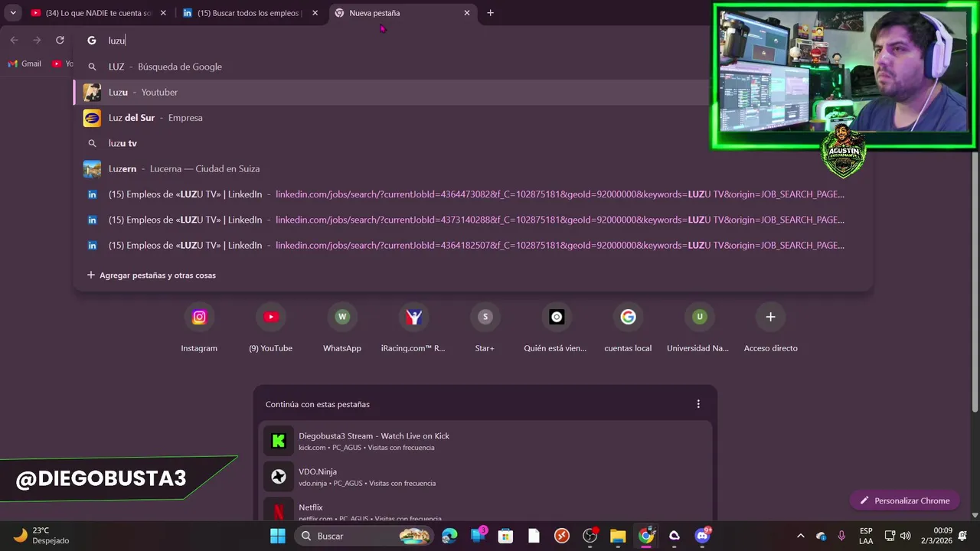The height and width of the screenshot is (551, 980).
Task: Click the browser forward arrow
Action: [x=37, y=40]
